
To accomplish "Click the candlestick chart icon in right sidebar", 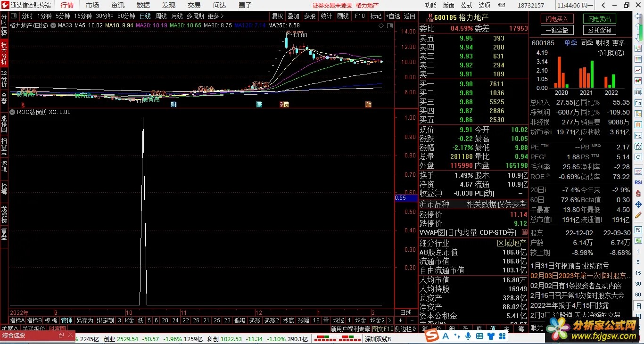I will (638, 81).
